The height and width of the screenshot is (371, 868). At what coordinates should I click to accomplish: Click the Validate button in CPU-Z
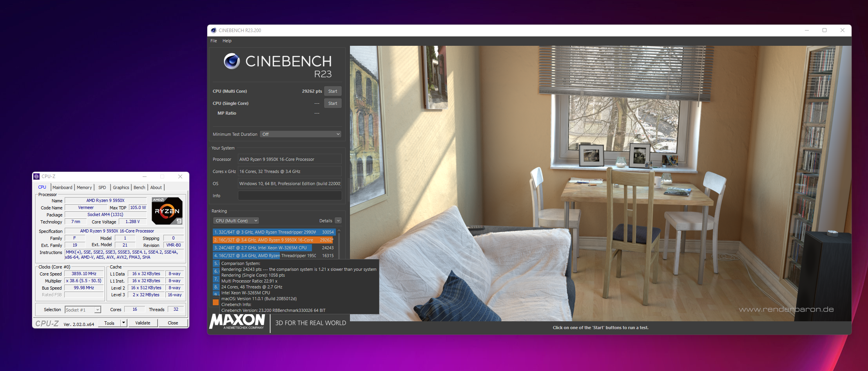click(143, 323)
